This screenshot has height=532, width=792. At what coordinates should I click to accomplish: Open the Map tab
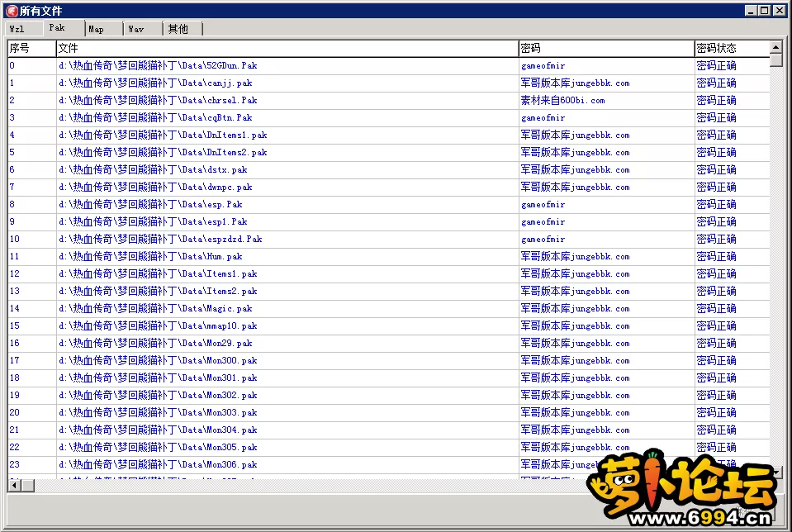point(103,29)
